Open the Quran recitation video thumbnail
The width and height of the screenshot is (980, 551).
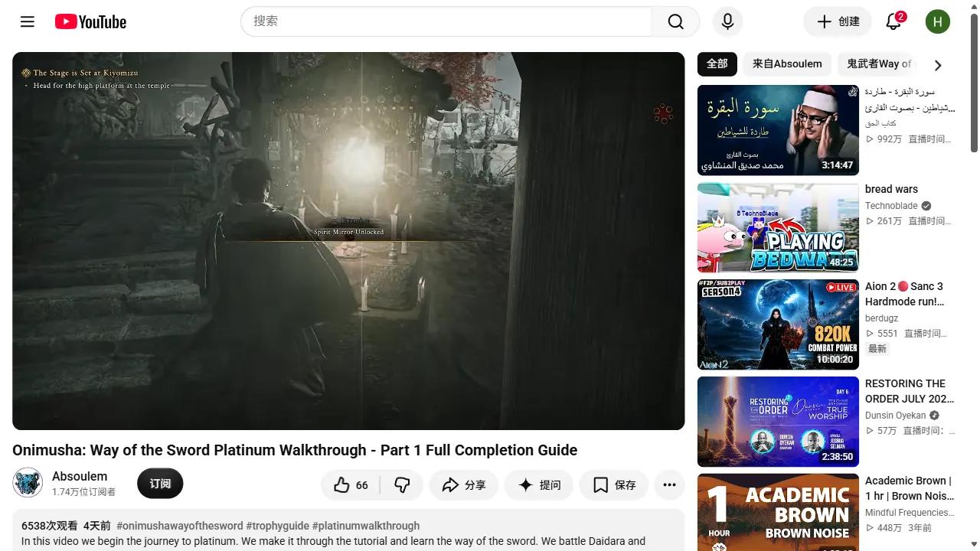[778, 130]
